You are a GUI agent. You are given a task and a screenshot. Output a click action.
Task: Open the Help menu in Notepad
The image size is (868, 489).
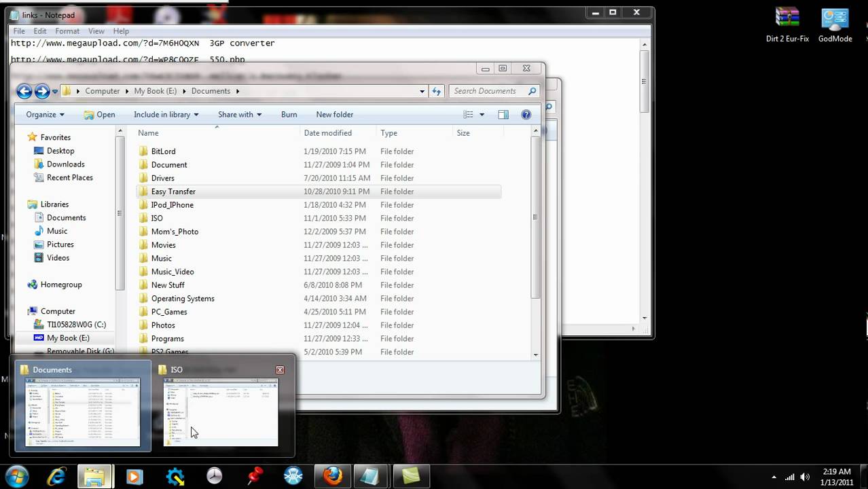(x=121, y=31)
